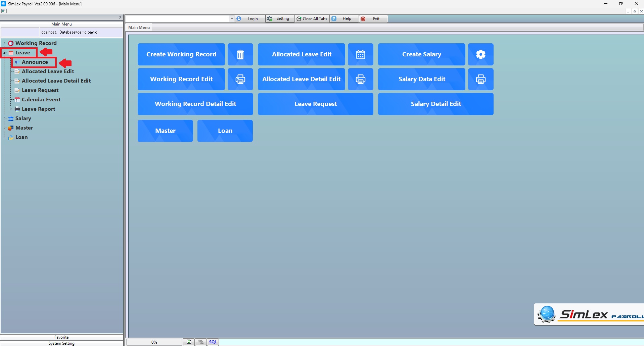Click the green refresh icon in status bar

(189, 342)
